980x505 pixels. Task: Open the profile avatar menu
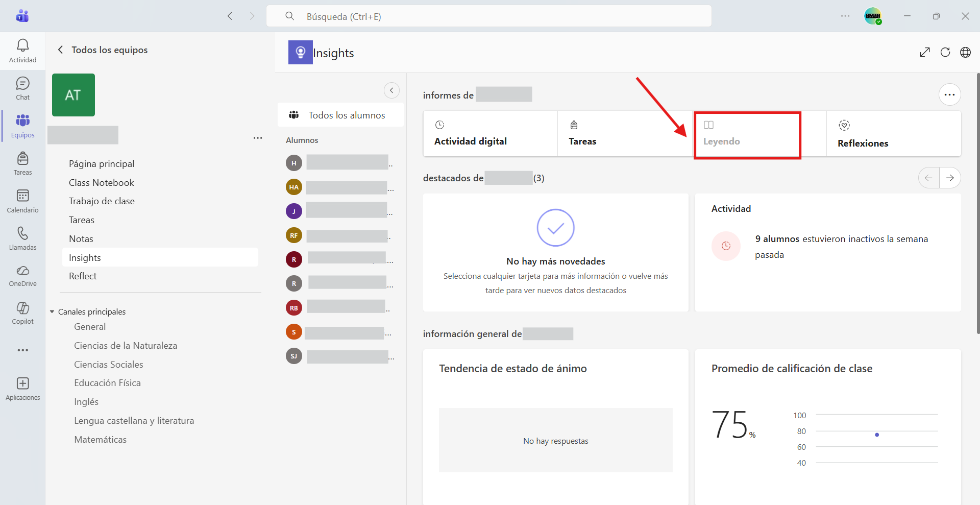coord(873,16)
